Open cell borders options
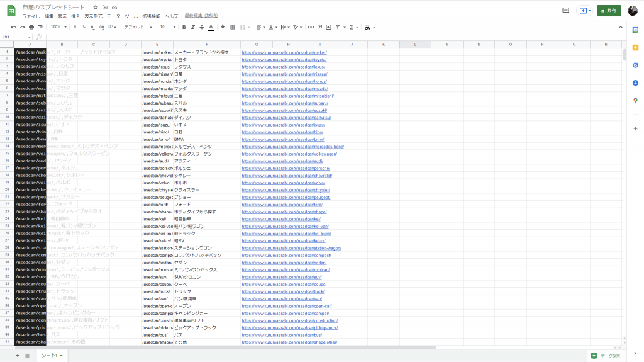Image resolution: width=644 pixels, height=362 pixels. coord(233,27)
